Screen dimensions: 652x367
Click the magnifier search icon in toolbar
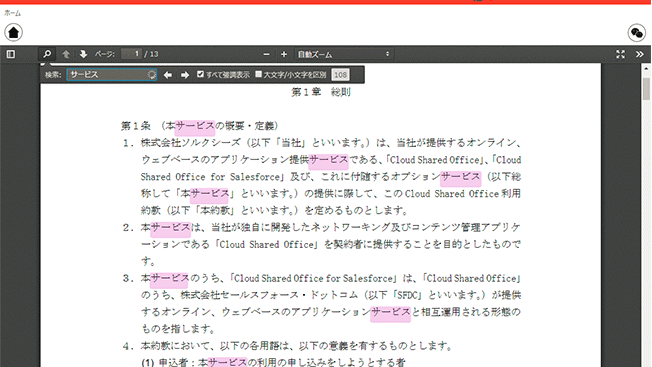point(47,54)
